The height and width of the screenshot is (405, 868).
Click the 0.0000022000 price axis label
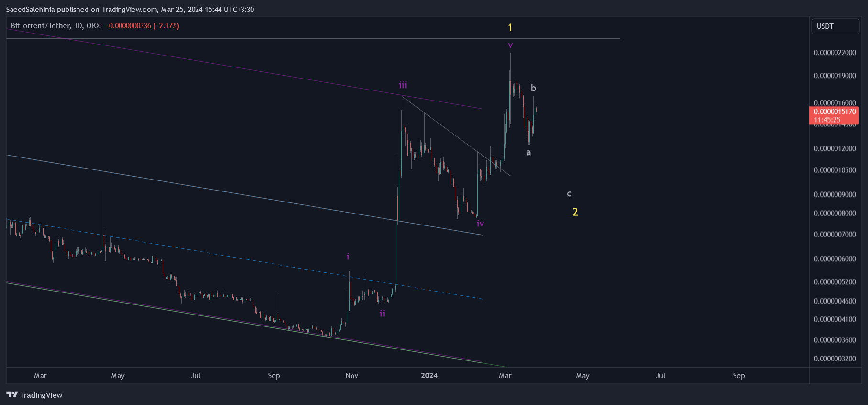point(835,53)
